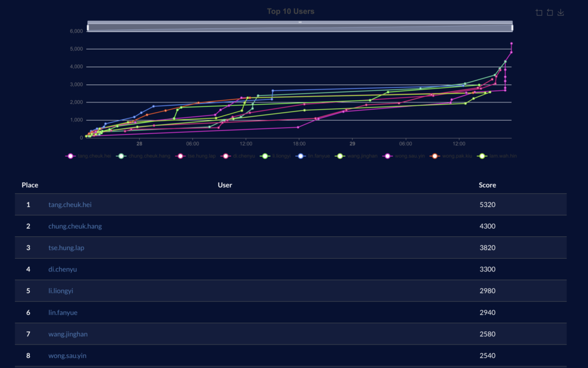Open wong.sau.yin profile link
The width and height of the screenshot is (588, 368).
tap(67, 355)
